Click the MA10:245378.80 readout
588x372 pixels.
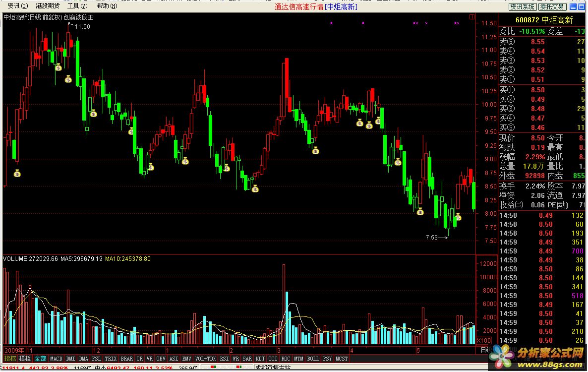click(128, 259)
